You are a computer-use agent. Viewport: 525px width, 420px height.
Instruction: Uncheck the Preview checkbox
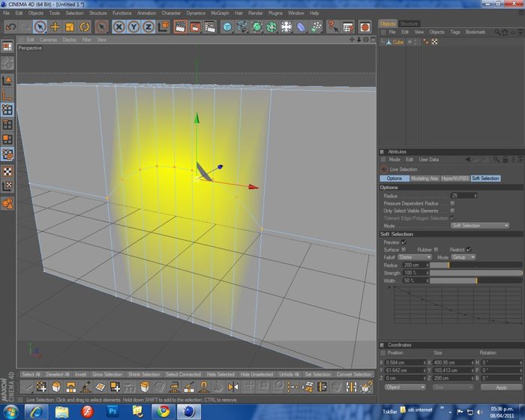pyautogui.click(x=403, y=242)
